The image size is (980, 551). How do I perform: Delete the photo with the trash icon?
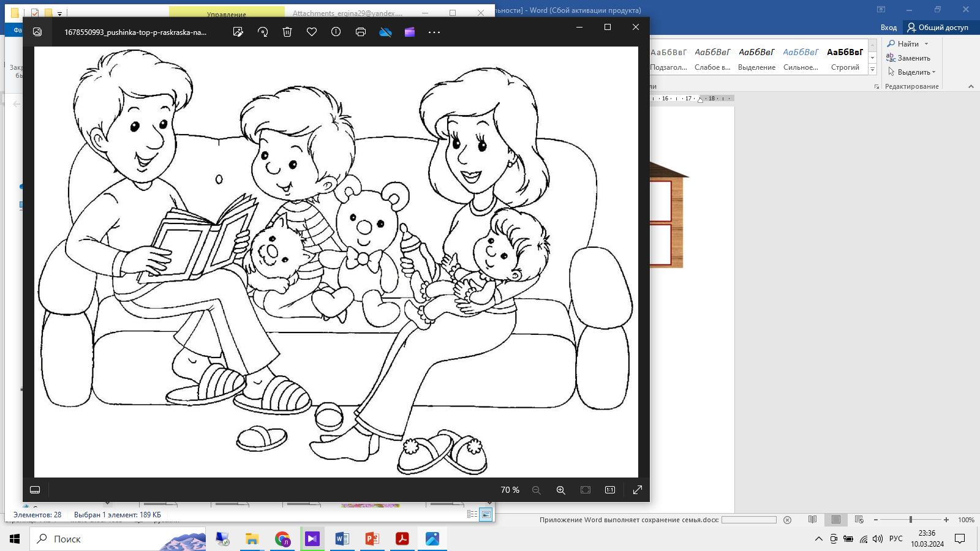tap(287, 32)
